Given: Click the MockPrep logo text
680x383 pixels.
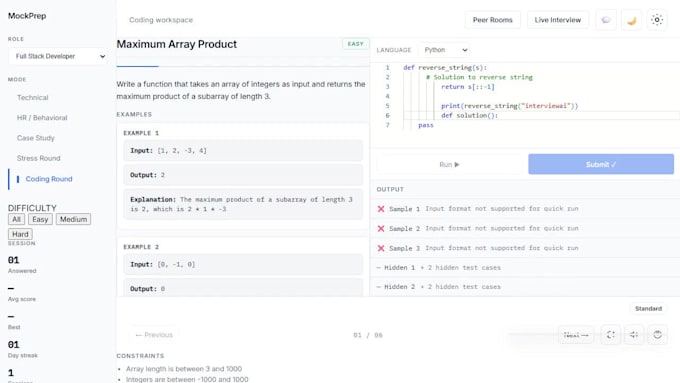Looking at the screenshot, I should tap(27, 16).
